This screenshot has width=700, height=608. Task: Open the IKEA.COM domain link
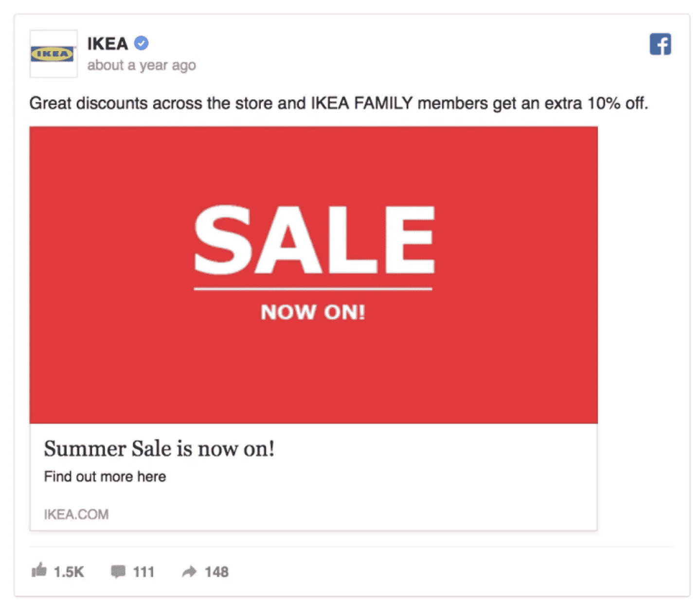[x=76, y=514]
